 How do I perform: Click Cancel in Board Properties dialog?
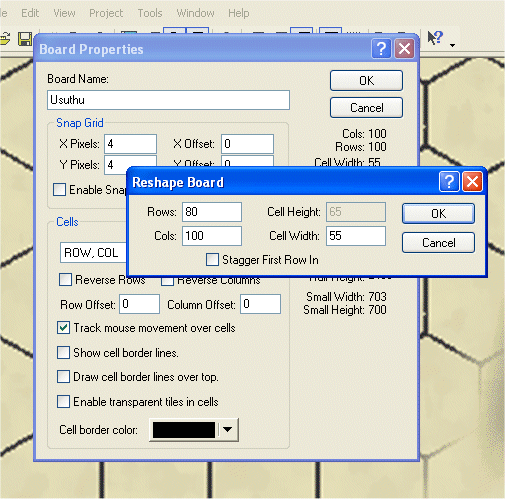366,108
